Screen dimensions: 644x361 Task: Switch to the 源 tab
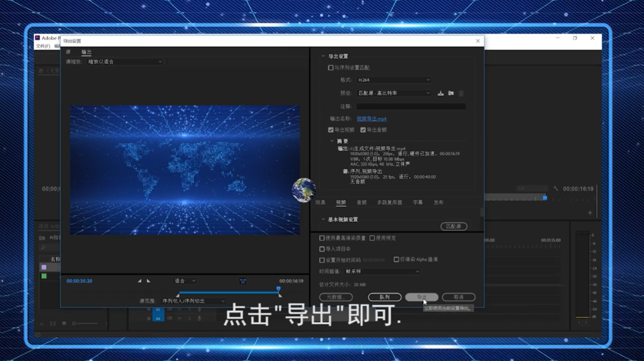click(x=68, y=52)
